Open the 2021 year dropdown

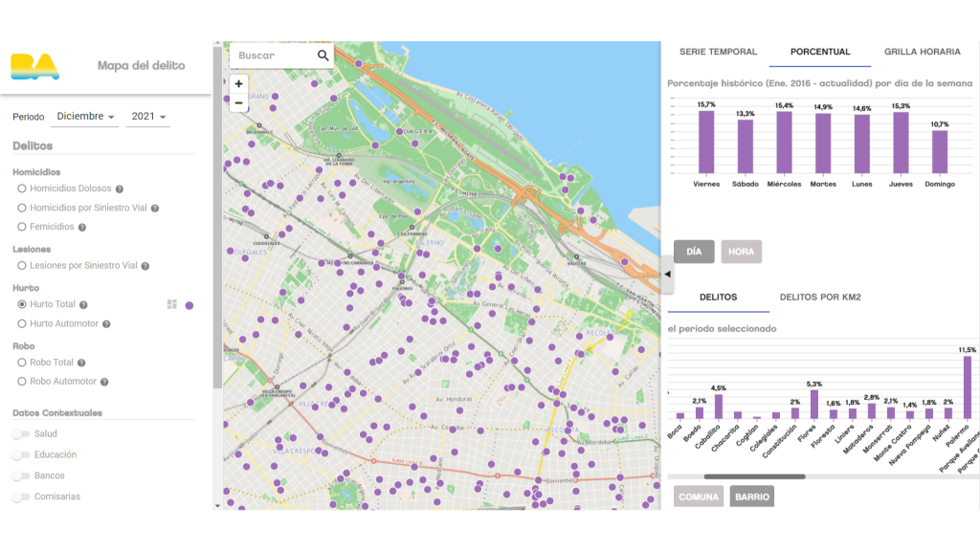tap(149, 117)
